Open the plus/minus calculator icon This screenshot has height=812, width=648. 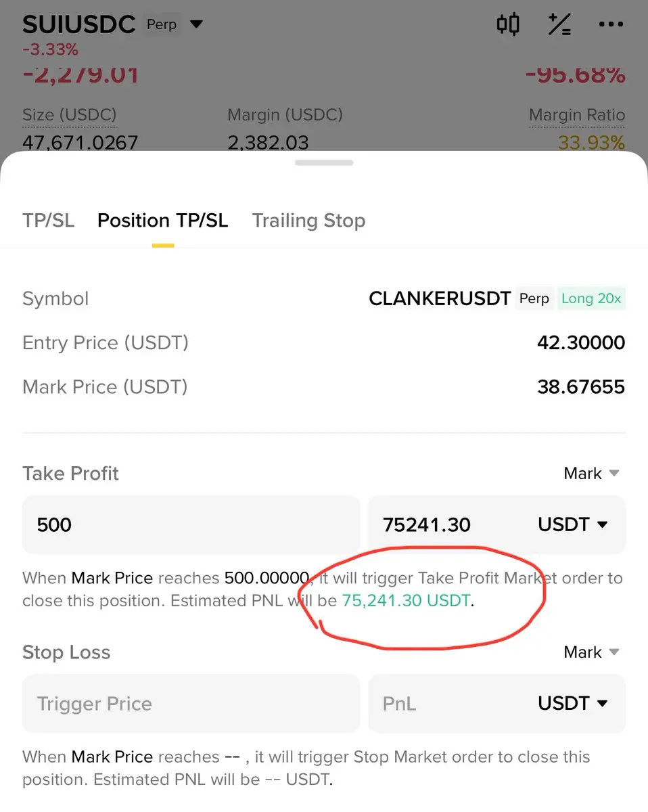(x=559, y=24)
